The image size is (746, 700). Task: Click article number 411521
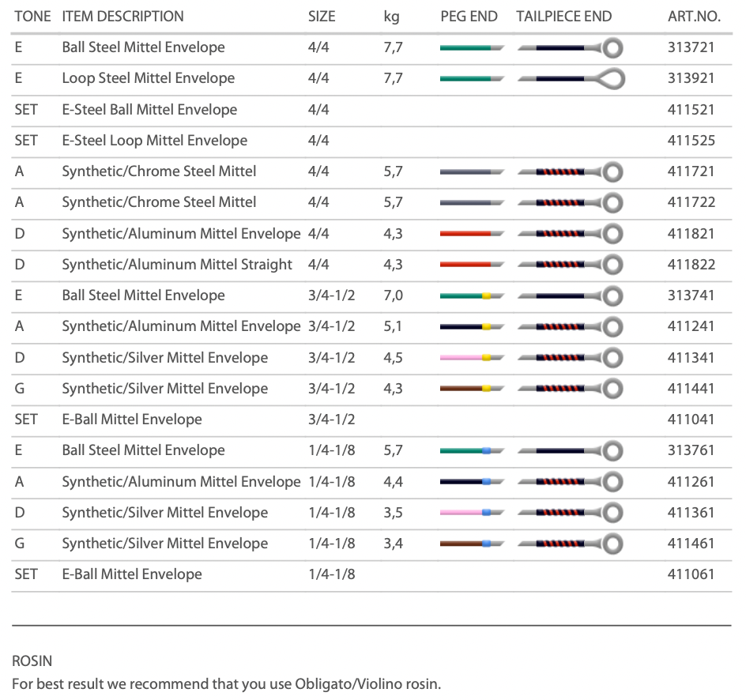point(691,109)
